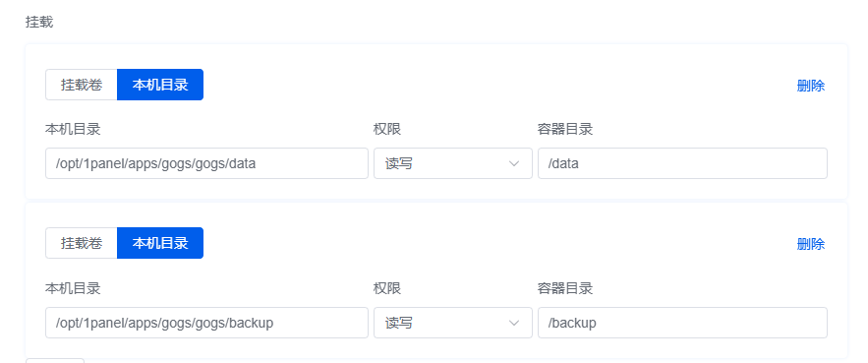Select 挂载卷 option for the /backup mount
The image size is (868, 363).
(x=82, y=243)
